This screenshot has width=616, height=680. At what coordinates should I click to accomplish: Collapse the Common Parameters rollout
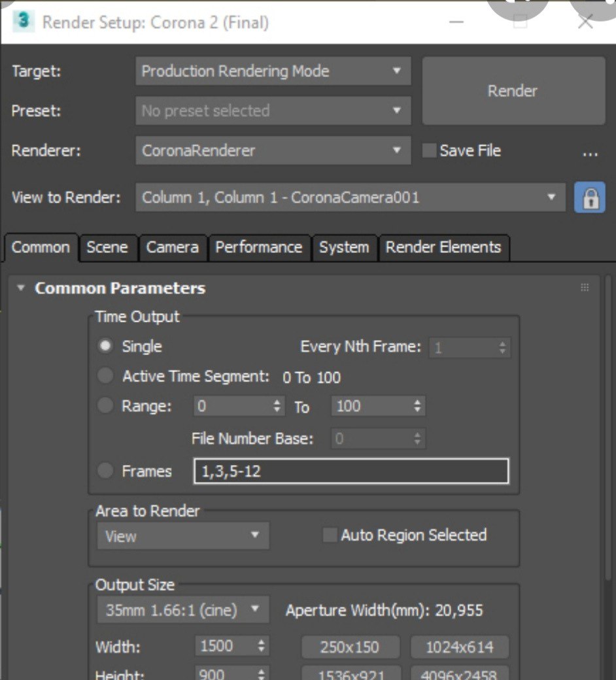(x=21, y=288)
